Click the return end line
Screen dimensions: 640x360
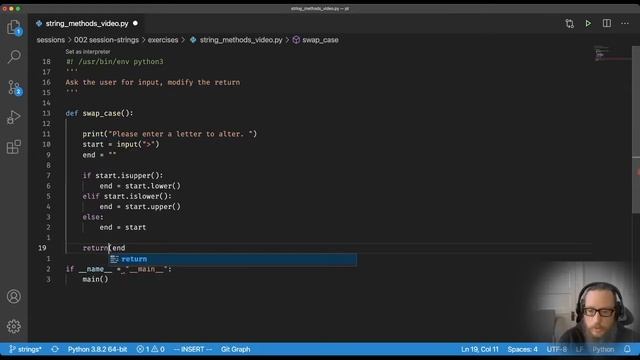click(104, 248)
